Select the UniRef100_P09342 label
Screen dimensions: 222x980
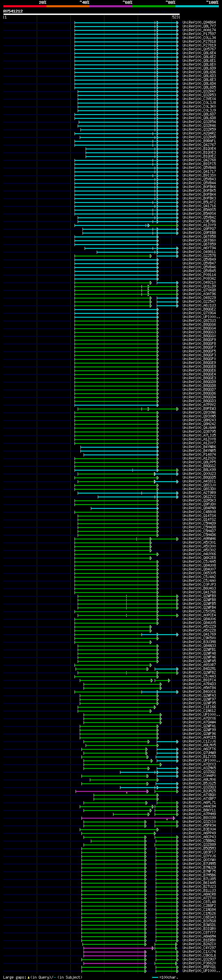pos(199,278)
